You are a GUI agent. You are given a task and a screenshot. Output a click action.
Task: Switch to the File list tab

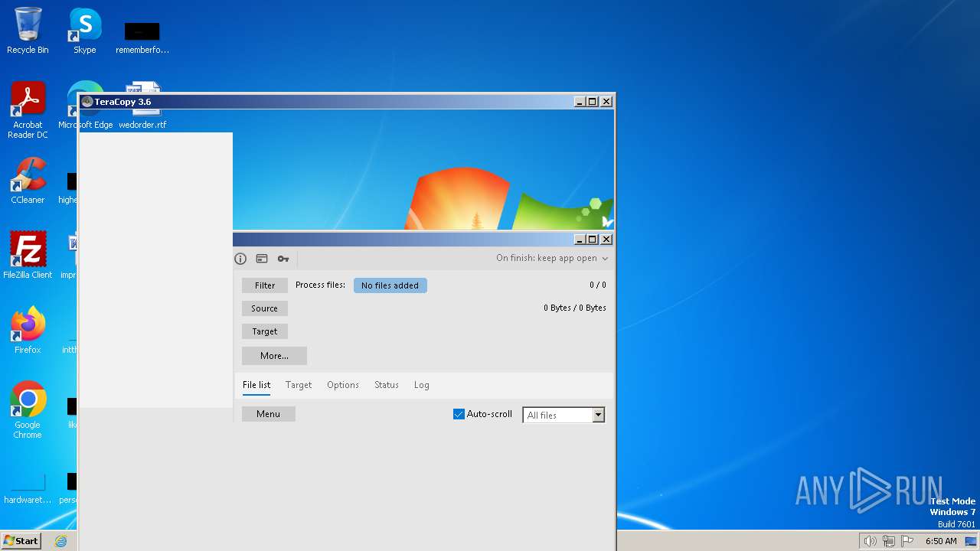pos(256,385)
